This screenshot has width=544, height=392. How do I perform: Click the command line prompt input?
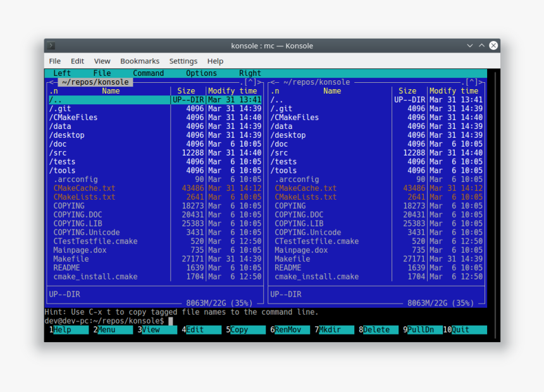pos(266,321)
